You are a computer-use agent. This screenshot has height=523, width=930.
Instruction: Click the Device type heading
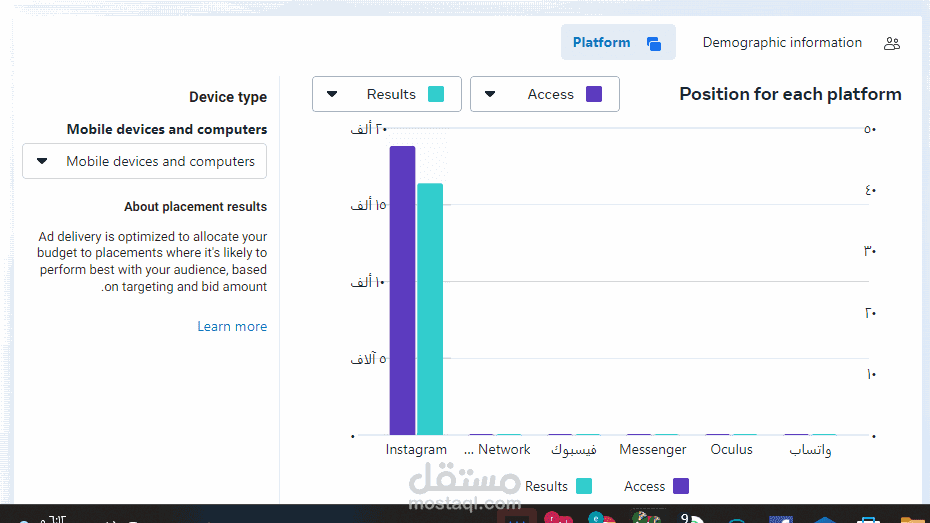[228, 97]
